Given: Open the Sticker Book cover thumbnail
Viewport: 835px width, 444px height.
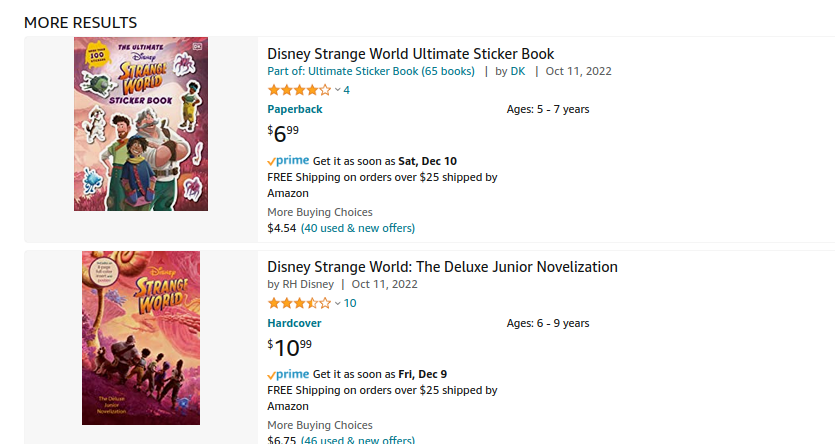Looking at the screenshot, I should pos(139,124).
